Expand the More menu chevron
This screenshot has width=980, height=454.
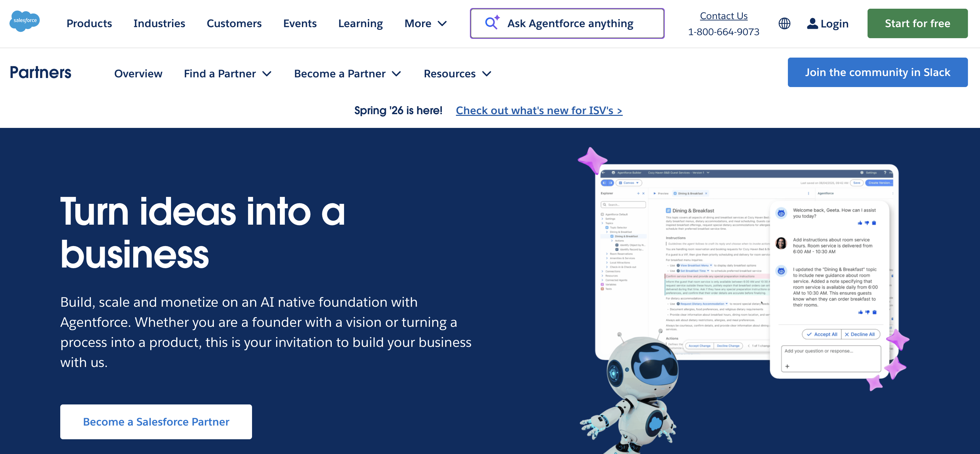442,23
